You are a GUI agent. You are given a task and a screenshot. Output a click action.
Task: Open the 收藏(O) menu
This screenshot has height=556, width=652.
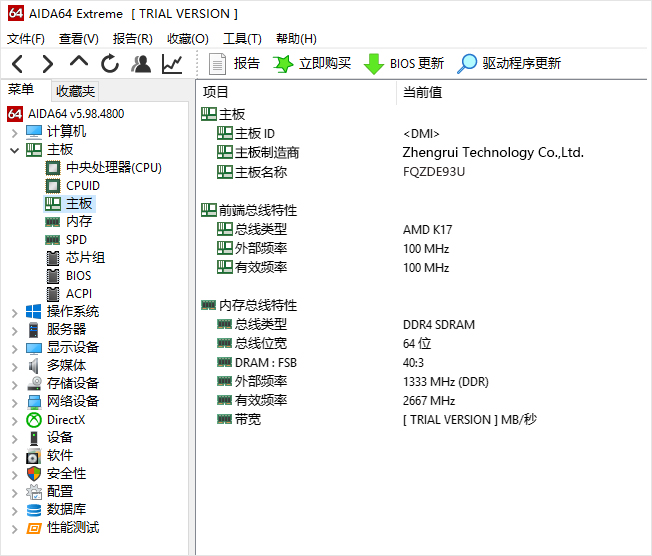click(x=188, y=39)
